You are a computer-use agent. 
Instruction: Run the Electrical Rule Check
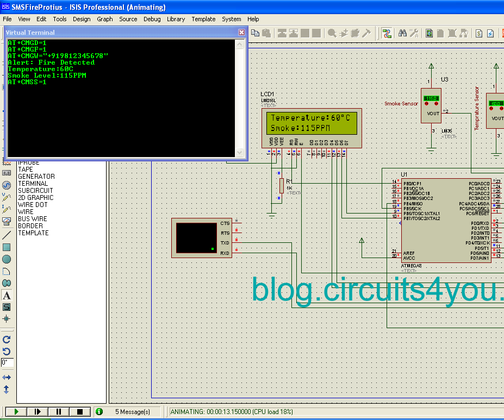[x=489, y=33]
